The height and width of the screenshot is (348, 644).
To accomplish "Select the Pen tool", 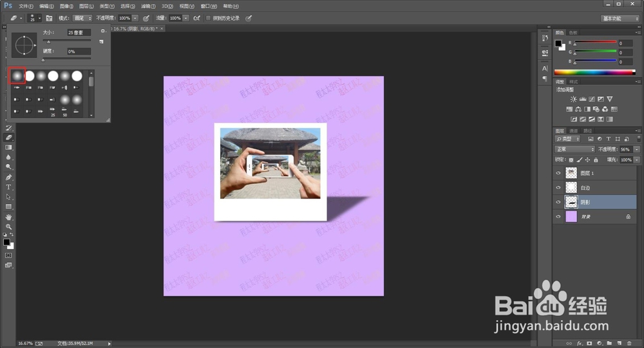I will point(8,178).
